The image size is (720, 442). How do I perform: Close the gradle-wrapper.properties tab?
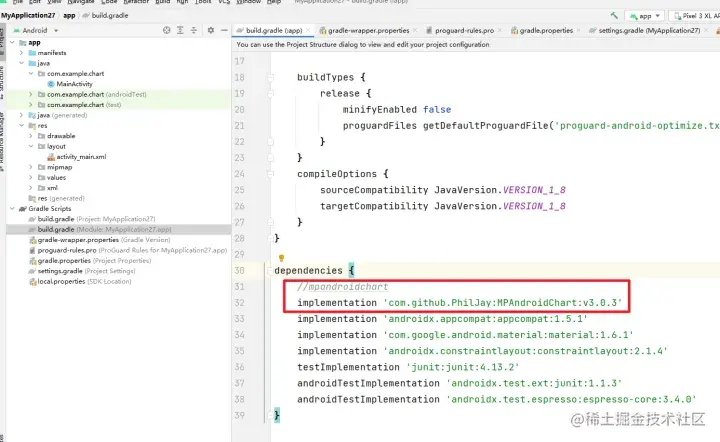click(415, 30)
